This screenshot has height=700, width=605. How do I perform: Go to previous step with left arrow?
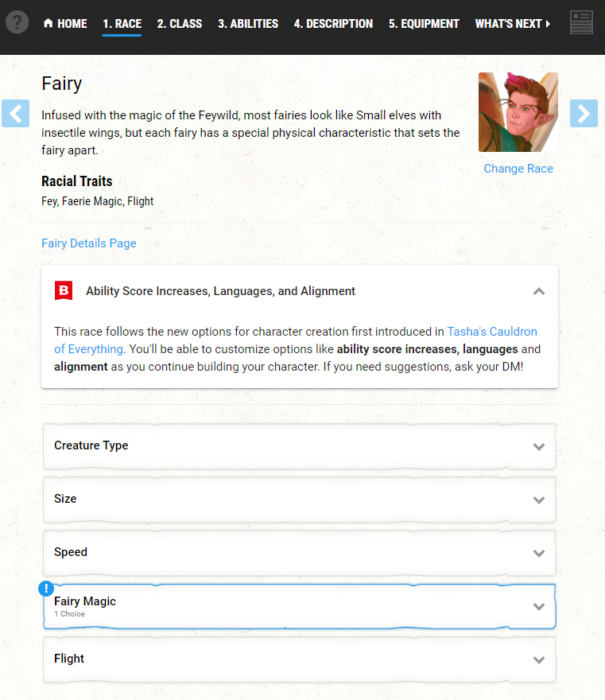point(16,114)
